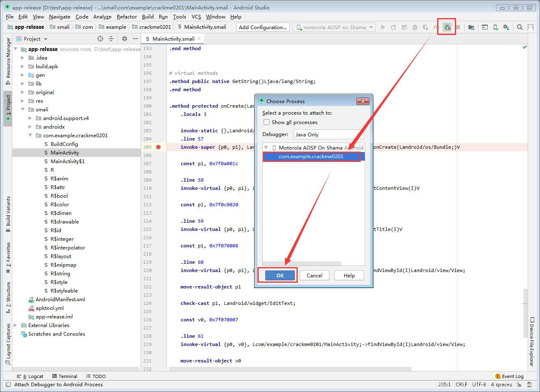Click the Run app play icon

383,27
